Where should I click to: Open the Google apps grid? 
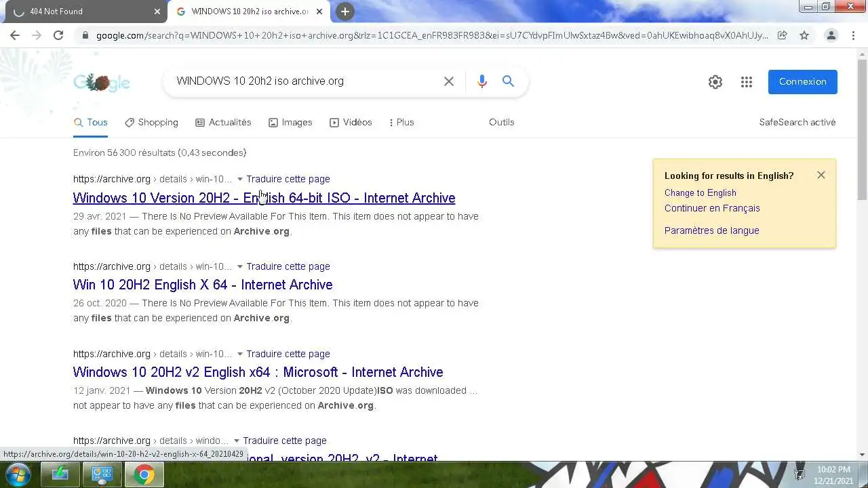point(747,82)
